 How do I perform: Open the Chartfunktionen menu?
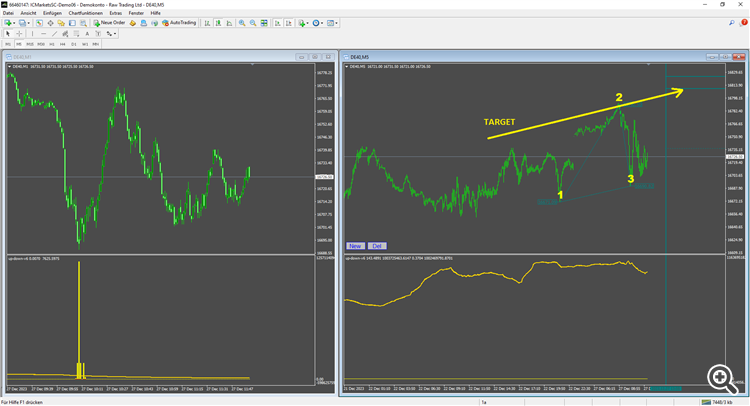tap(86, 13)
